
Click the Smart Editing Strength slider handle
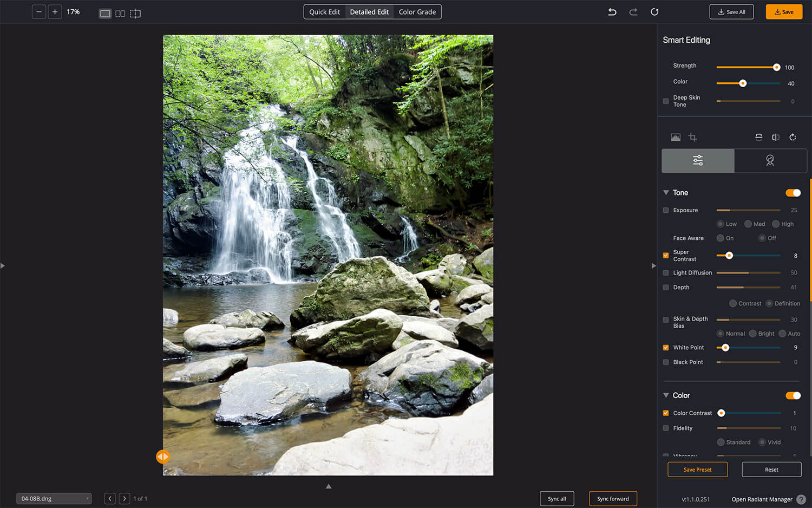click(x=776, y=67)
